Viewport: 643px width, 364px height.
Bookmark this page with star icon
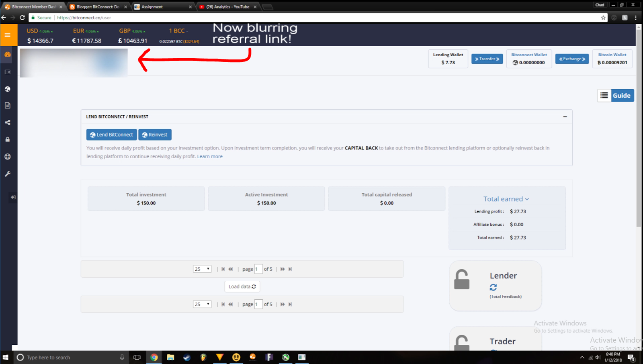click(603, 18)
